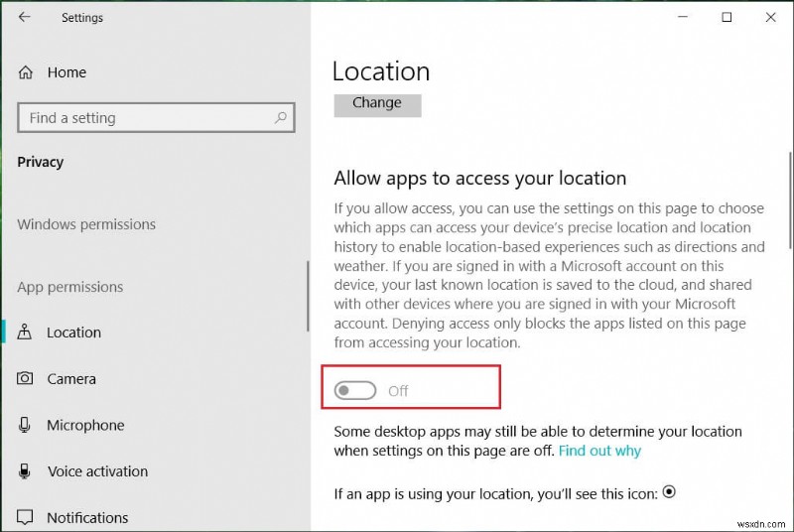Click the location-in-use indicator icon

(669, 491)
